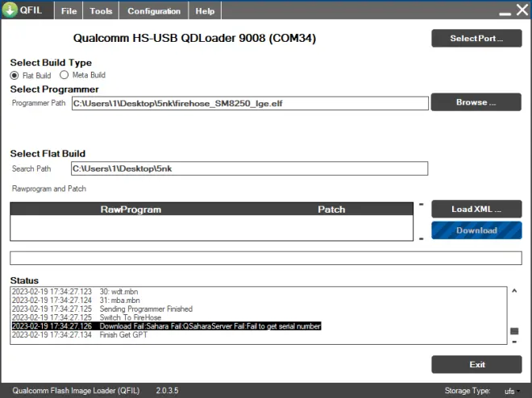
Task: Click the status log scrollbar thumb
Action: pyautogui.click(x=514, y=331)
